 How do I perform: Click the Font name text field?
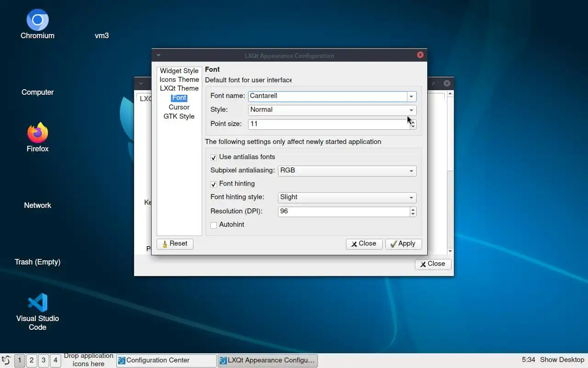click(x=328, y=96)
